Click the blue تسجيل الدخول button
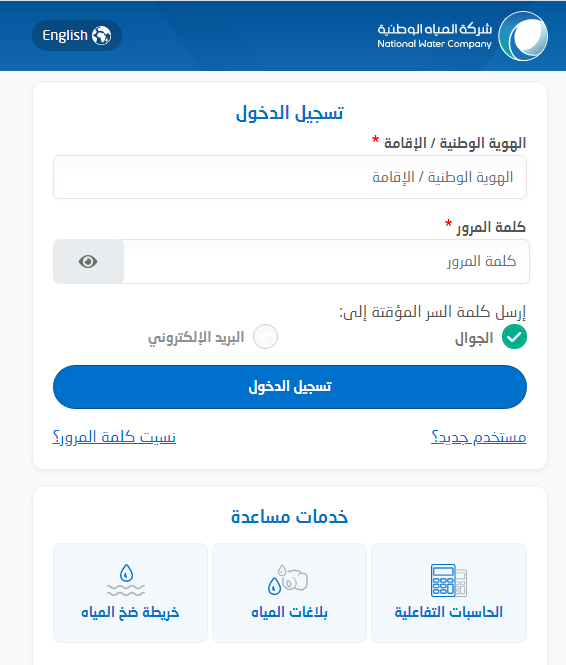Image resolution: width=566 pixels, height=665 pixels. click(x=290, y=387)
